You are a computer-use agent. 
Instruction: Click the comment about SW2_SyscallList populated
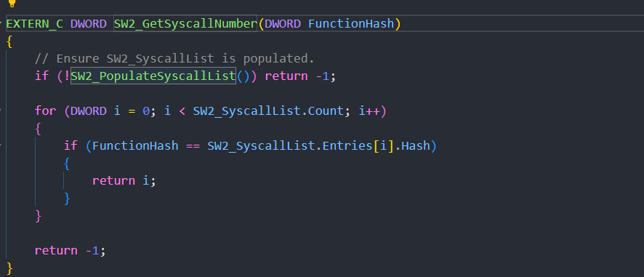click(x=174, y=59)
